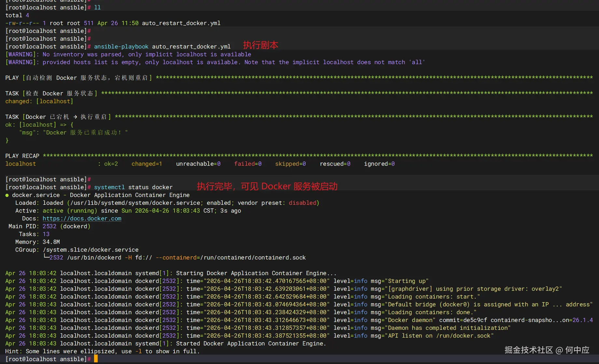Select the 'systemctl status docker' command
This screenshot has width=599, height=364.
click(x=133, y=187)
